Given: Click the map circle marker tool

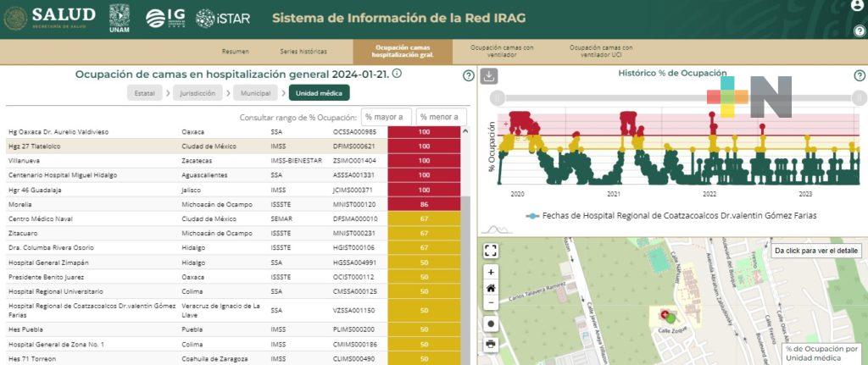Looking at the screenshot, I should pos(491,324).
